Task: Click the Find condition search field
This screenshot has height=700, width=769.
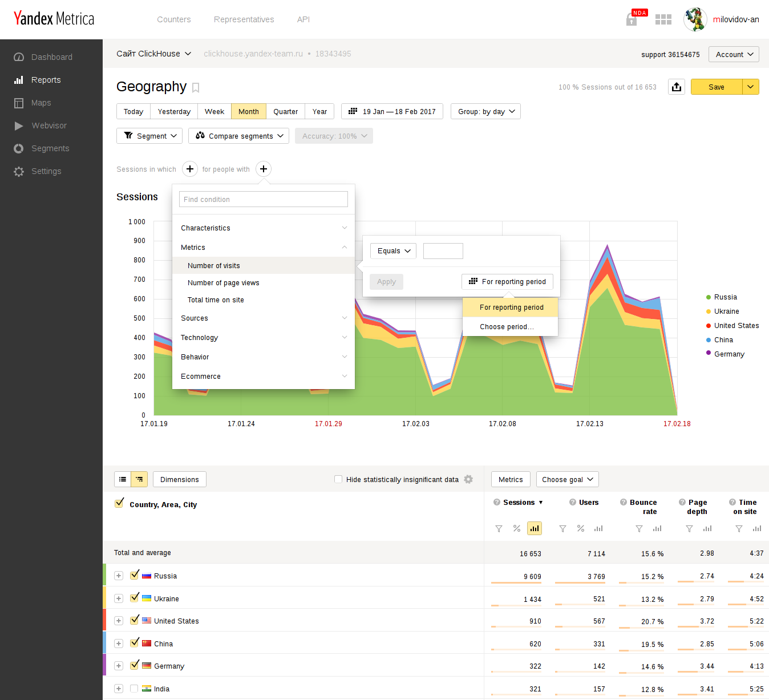Action: [x=263, y=199]
